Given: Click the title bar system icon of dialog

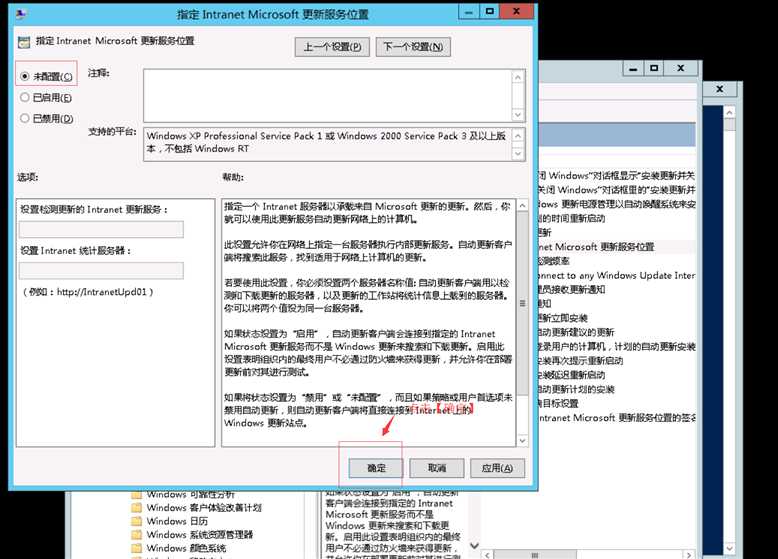Looking at the screenshot, I should point(20,14).
